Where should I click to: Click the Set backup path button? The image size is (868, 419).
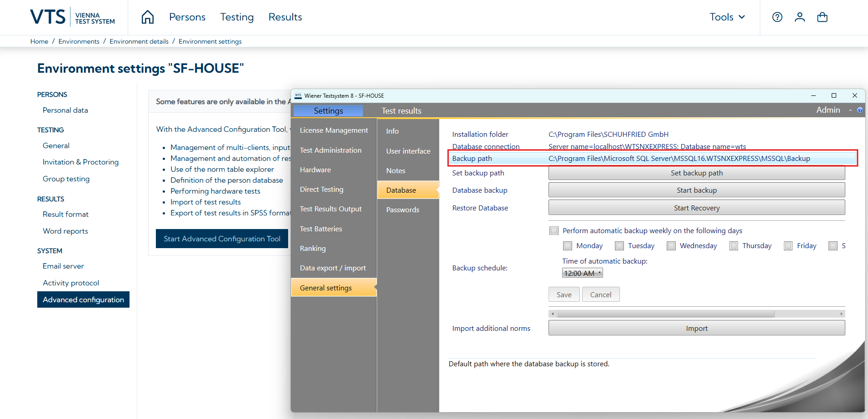(697, 173)
